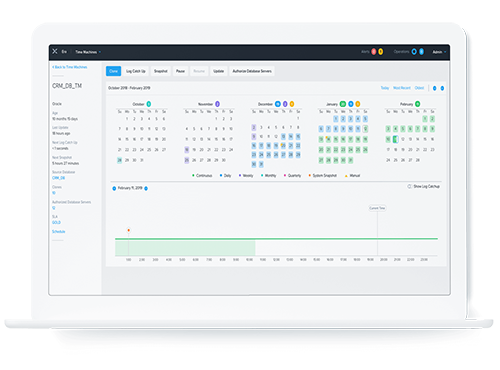Open the red Alerts badge
The image size is (500, 370).
(x=374, y=52)
